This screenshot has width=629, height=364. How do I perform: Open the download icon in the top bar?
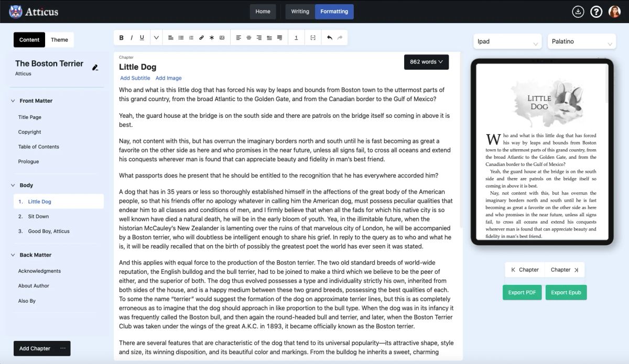pyautogui.click(x=578, y=11)
